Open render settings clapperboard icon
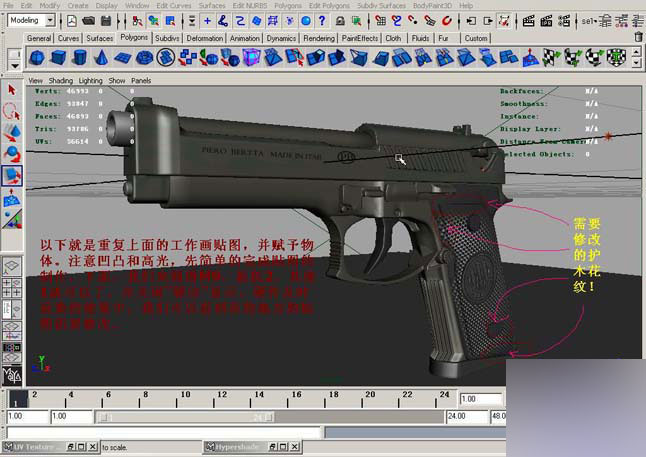This screenshot has height=457, width=646. click(564, 21)
